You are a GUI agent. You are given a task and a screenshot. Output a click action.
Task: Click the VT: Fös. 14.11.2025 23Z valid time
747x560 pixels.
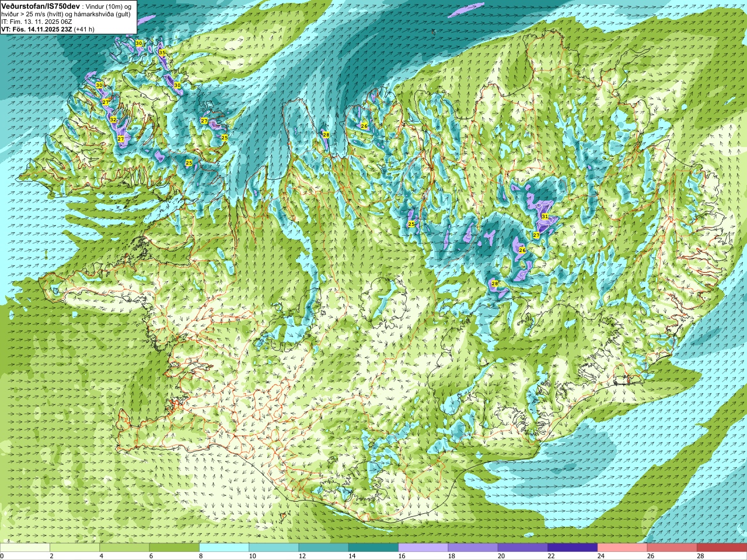(37, 29)
